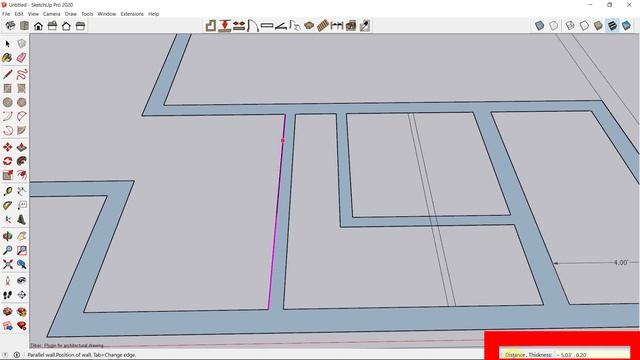This screenshot has width=640, height=360.
Task: Click the Dibac dimension tool icon
Action: [337, 26]
